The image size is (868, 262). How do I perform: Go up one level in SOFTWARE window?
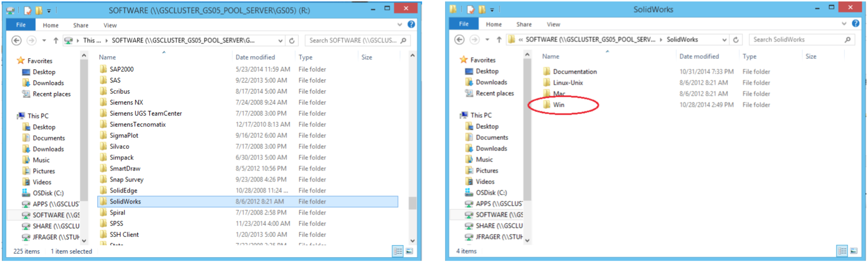[56, 41]
